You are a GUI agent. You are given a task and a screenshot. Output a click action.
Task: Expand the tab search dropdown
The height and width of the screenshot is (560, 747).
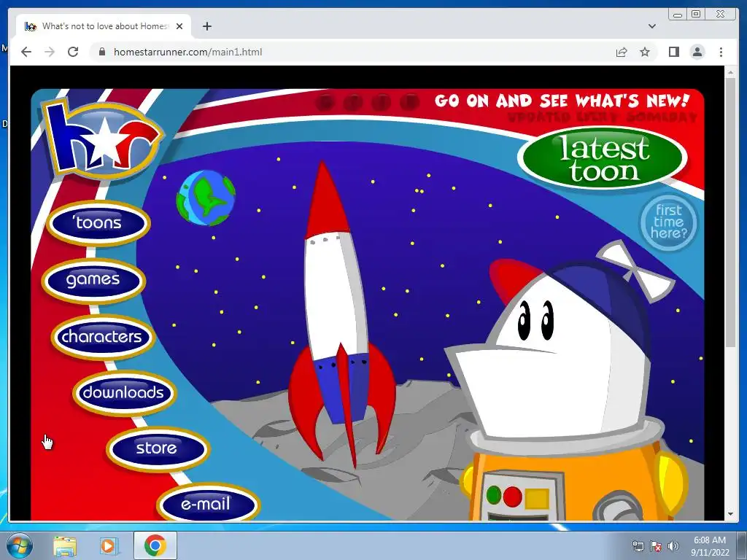(652, 26)
